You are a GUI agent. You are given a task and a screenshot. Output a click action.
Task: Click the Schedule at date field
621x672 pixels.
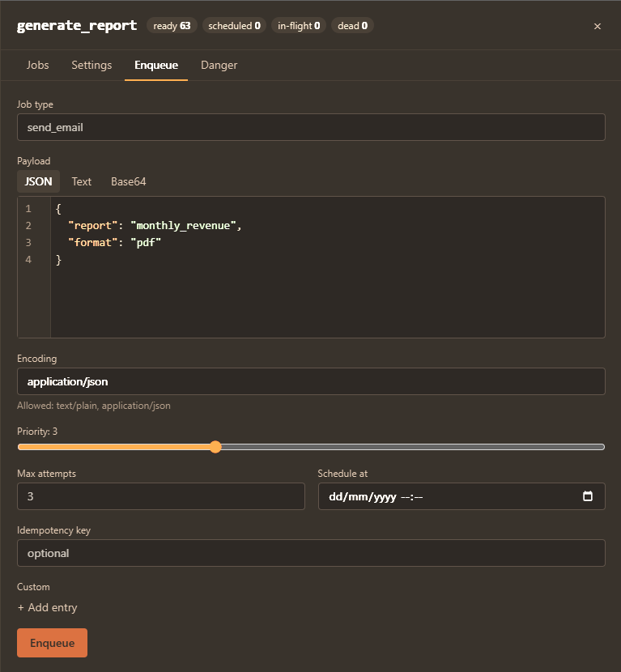[x=461, y=495]
